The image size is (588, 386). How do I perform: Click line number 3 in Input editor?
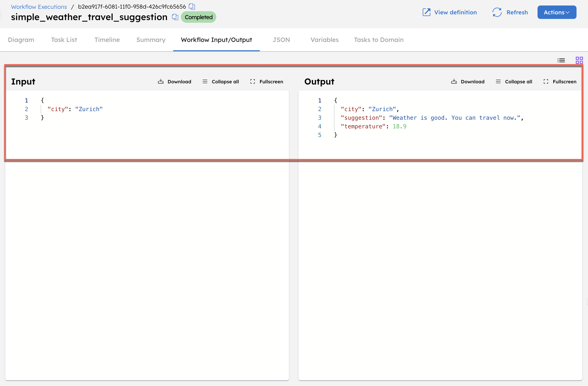pos(27,118)
